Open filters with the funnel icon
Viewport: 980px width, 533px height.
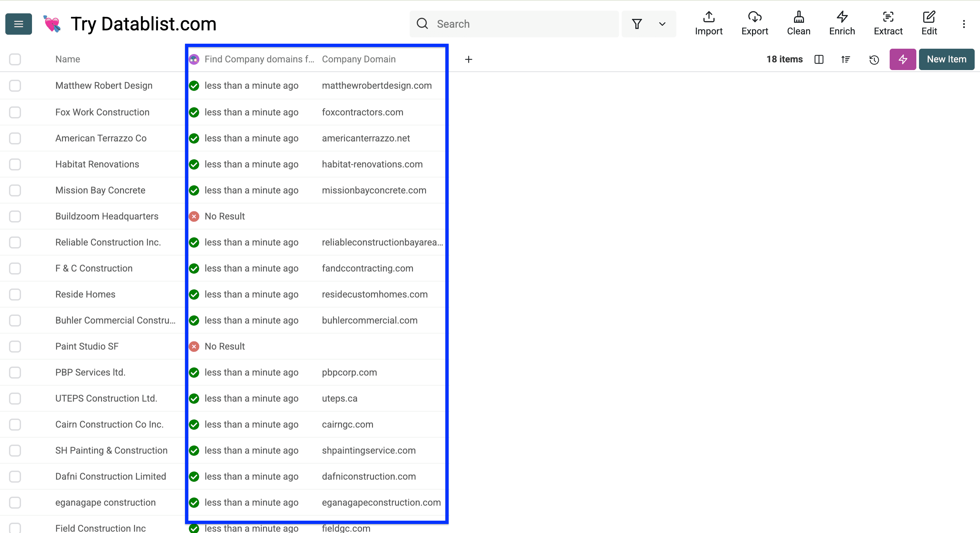[x=636, y=24]
